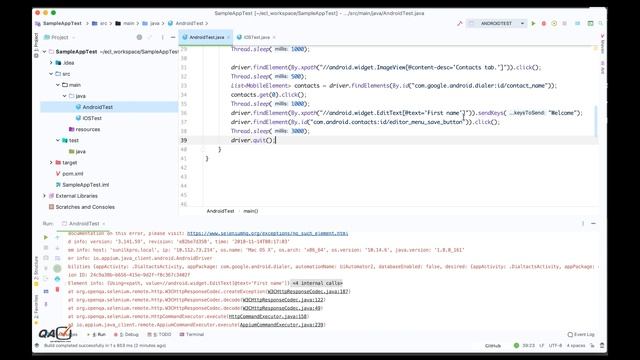Open Project panel options menu icon
640x360 pixels.
point(162,37)
